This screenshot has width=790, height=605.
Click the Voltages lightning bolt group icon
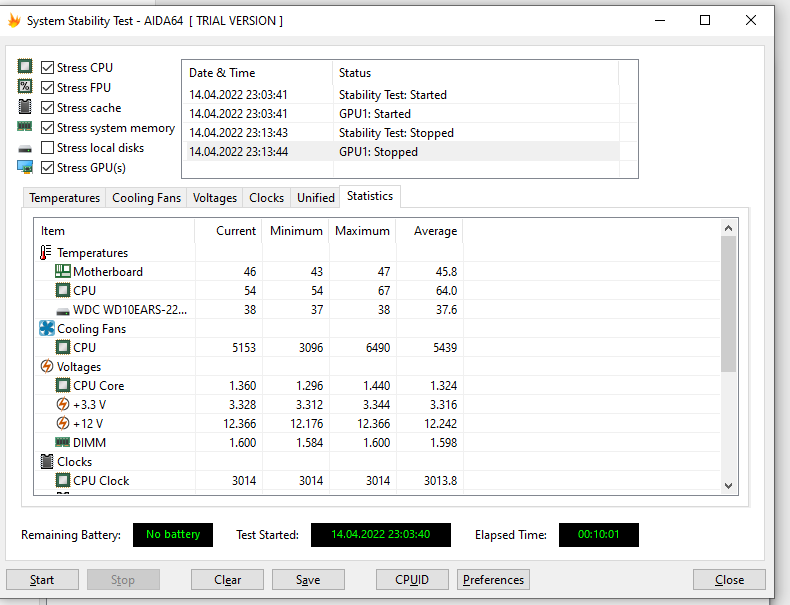point(47,366)
